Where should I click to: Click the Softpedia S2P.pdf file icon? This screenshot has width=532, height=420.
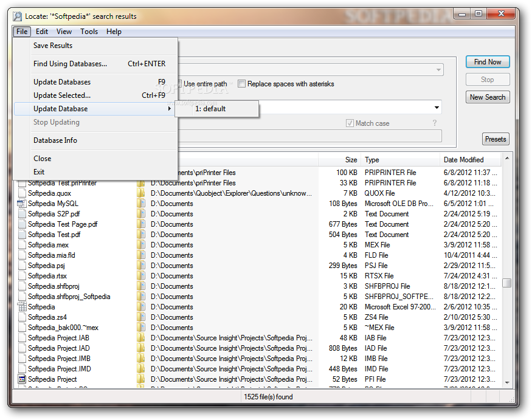click(x=22, y=214)
